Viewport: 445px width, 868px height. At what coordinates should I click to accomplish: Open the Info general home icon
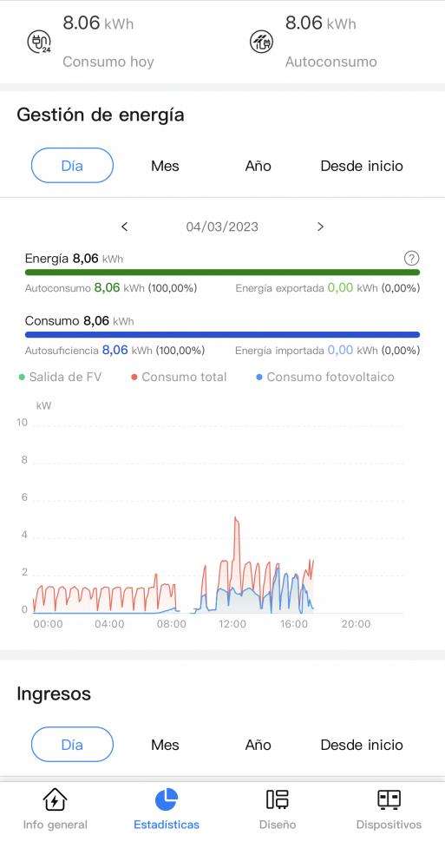[x=55, y=799]
